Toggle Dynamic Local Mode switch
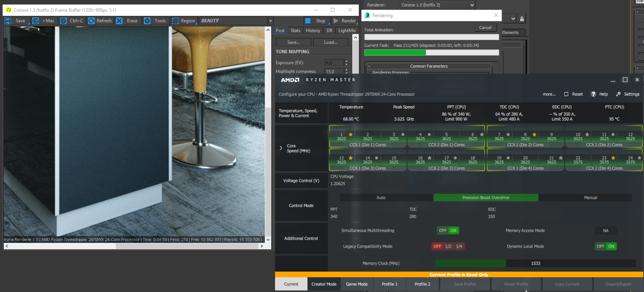This screenshot has height=292, width=644. click(x=605, y=246)
